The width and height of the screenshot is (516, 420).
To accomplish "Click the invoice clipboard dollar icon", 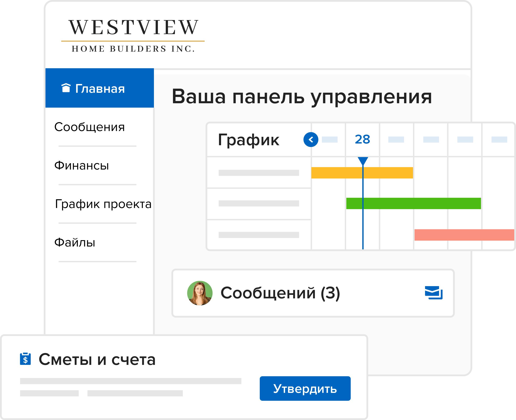I will tap(25, 359).
